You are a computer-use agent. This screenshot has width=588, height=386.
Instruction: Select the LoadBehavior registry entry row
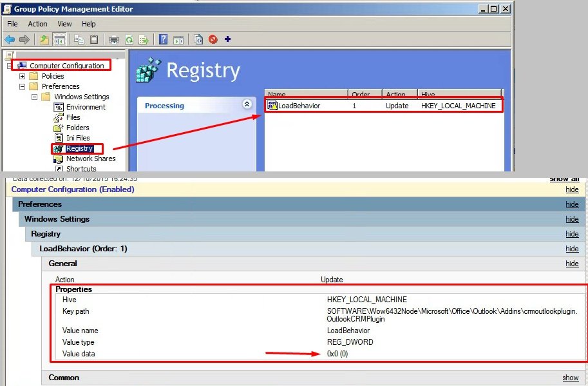tap(299, 106)
